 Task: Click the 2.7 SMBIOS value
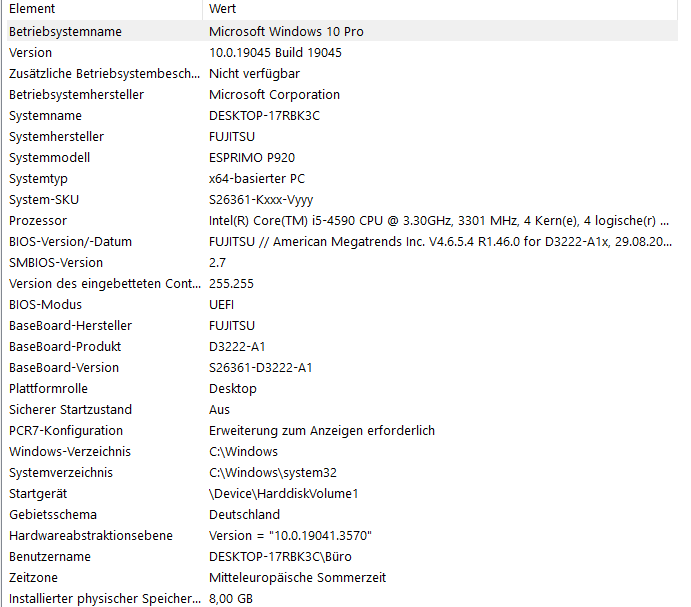(x=217, y=263)
